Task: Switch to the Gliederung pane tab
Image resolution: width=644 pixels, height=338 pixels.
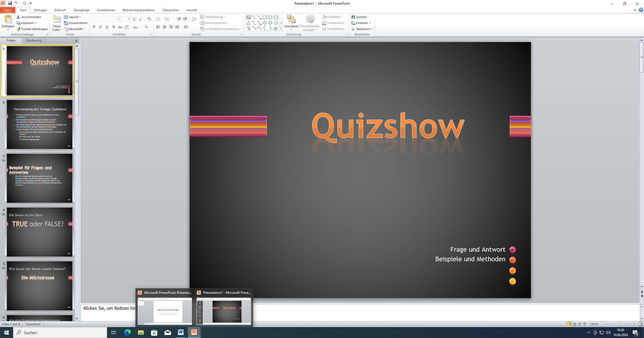Action: (33, 40)
